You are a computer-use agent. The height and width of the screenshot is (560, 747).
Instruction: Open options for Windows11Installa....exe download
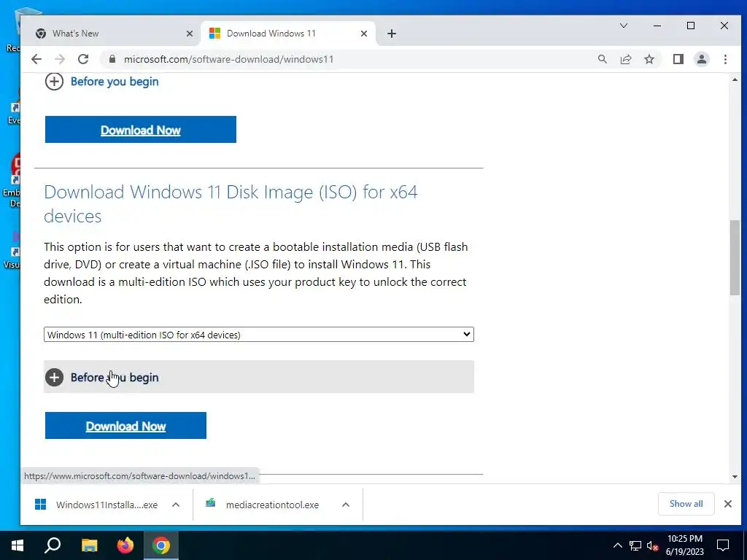tap(175, 505)
